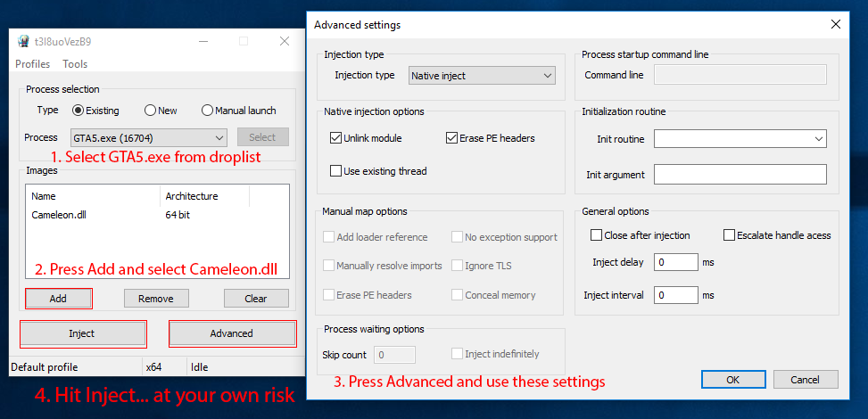The height and width of the screenshot is (419, 868).
Task: Click the Name column header
Action: click(x=93, y=196)
